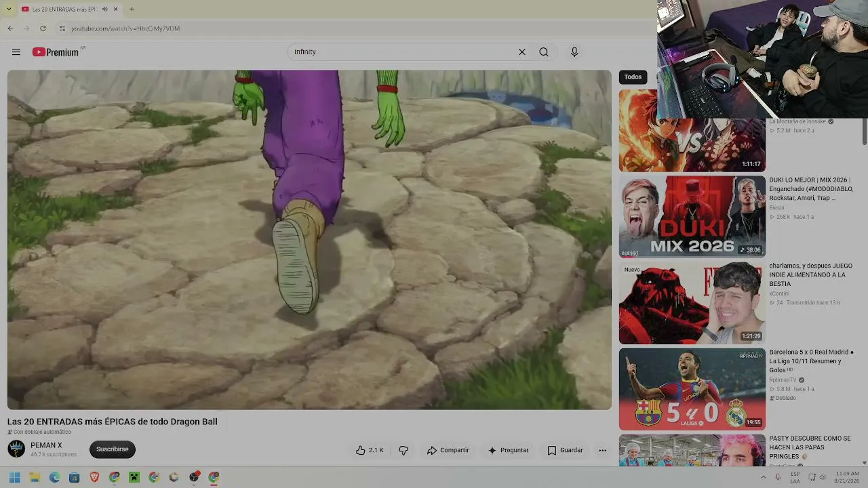
Task: Start voice search with the microphone
Action: [574, 52]
